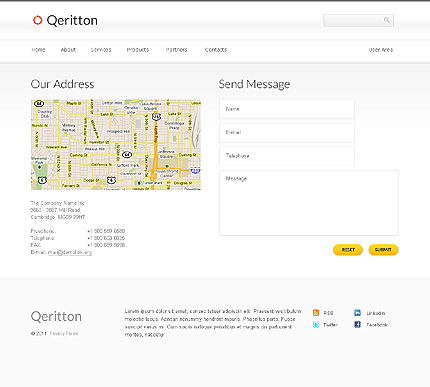Click the street map thumbnail
430x387 pixels.
point(116,145)
